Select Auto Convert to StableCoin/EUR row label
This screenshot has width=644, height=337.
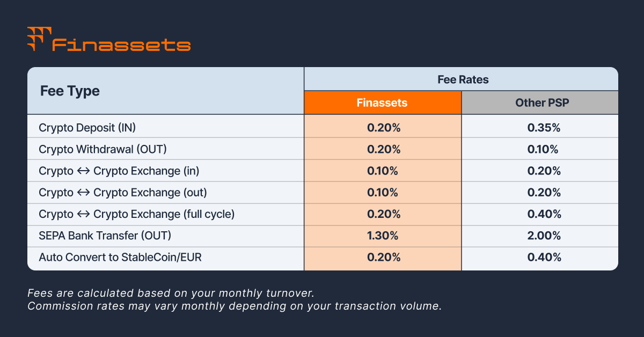[119, 258]
